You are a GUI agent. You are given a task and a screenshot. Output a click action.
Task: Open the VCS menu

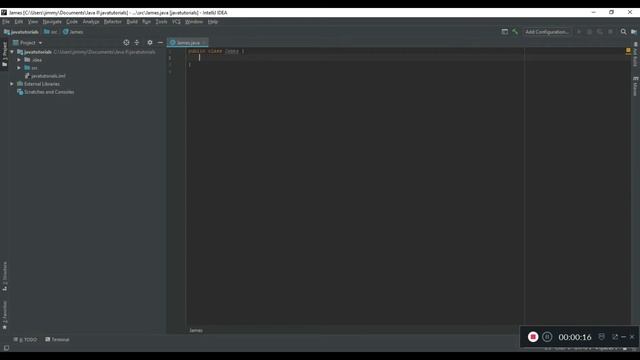[176, 22]
